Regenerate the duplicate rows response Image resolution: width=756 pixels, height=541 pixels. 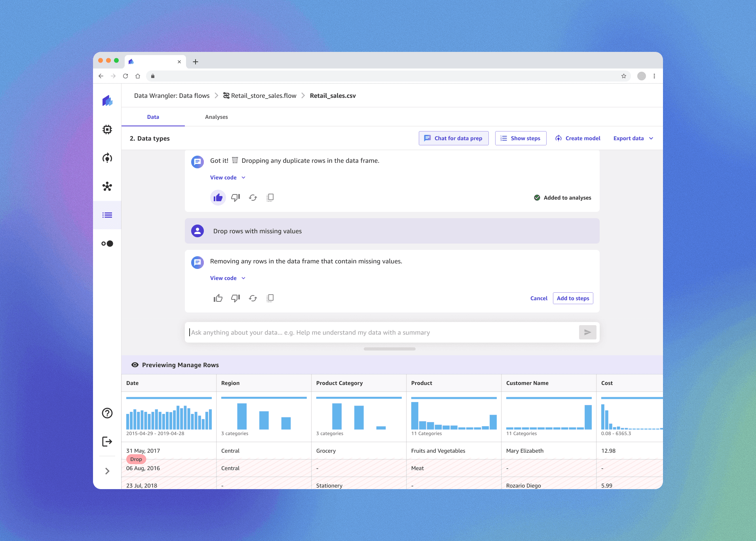(x=253, y=198)
